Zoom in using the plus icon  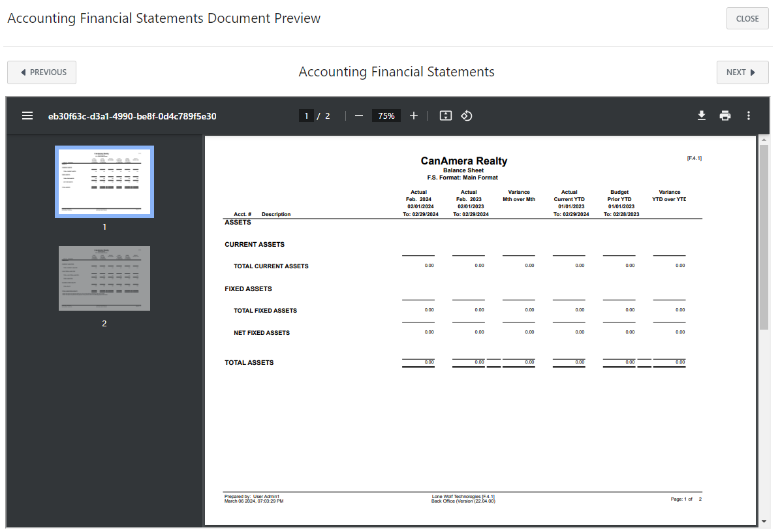click(x=414, y=116)
